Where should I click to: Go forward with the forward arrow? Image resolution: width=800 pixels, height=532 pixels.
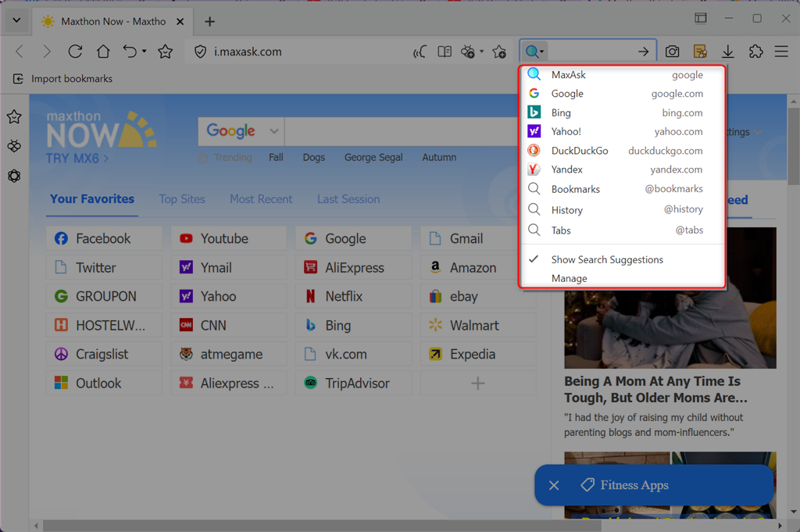coord(47,52)
